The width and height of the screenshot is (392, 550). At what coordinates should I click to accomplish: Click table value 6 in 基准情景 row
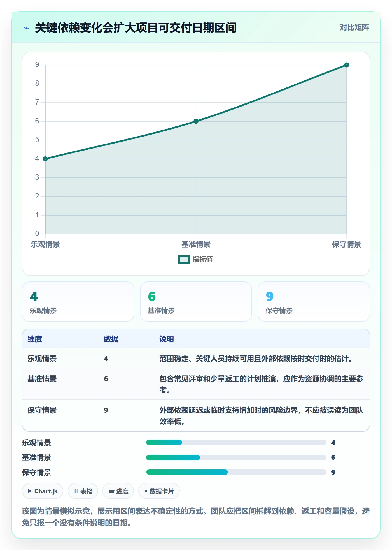coord(106,379)
